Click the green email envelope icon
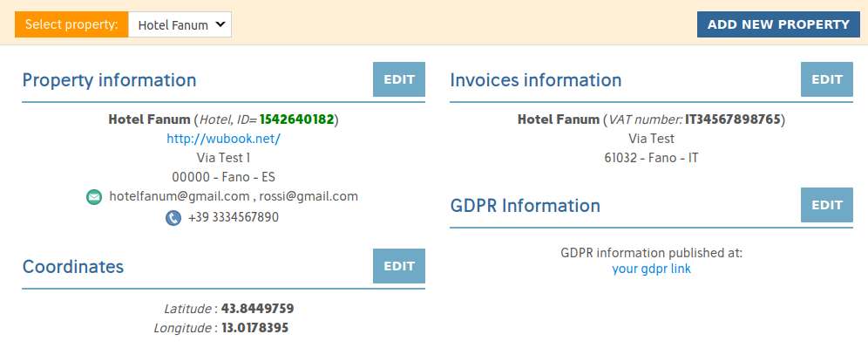This screenshot has width=868, height=348. (94, 197)
